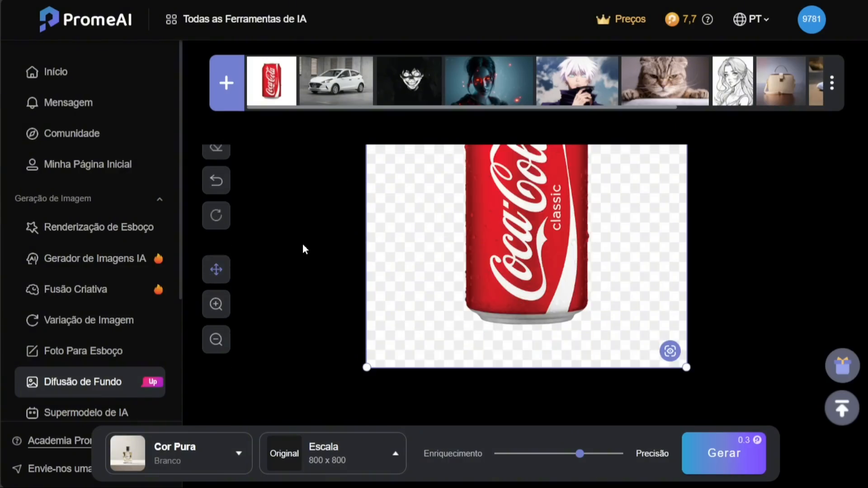Select the grumpy cat thumbnail
The height and width of the screenshot is (488, 868).
coord(665,81)
